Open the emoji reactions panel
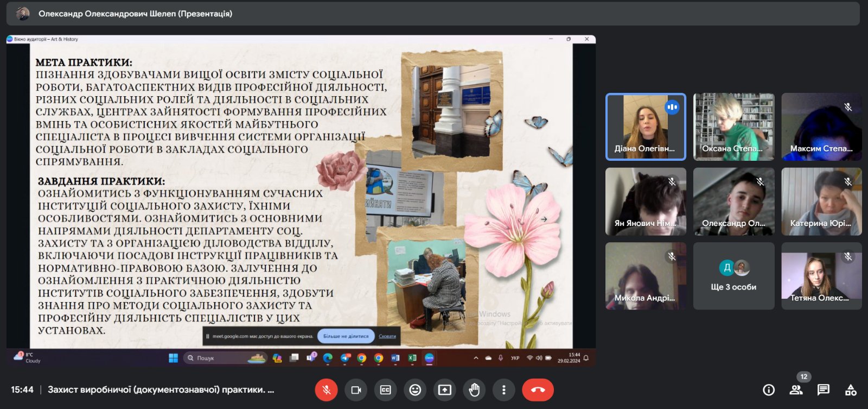Viewport: 868px width, 409px height. coord(415,389)
